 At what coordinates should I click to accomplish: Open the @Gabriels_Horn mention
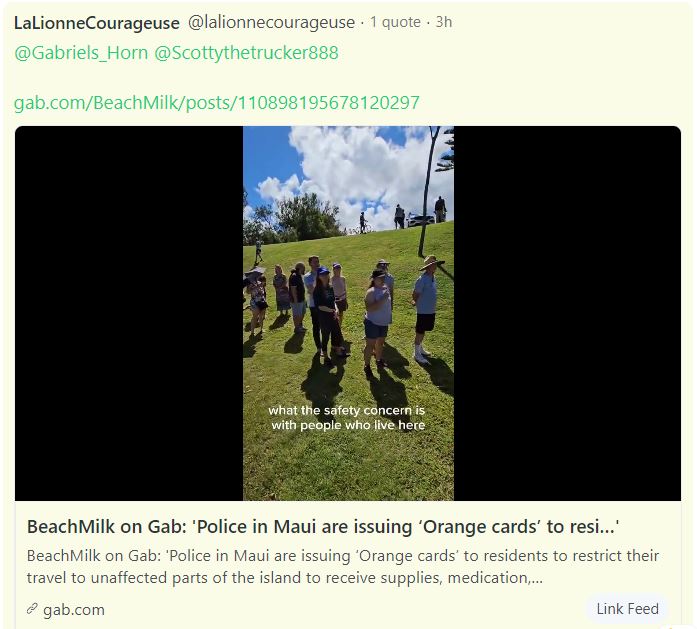tap(81, 53)
